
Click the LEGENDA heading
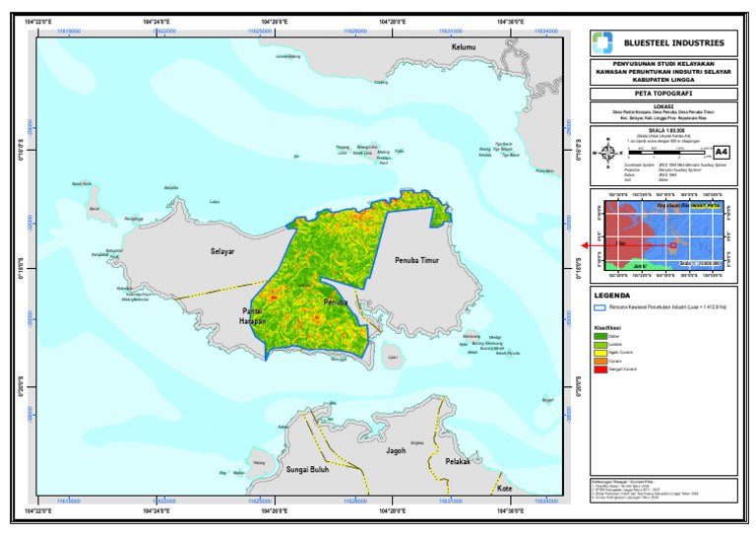tap(612, 296)
